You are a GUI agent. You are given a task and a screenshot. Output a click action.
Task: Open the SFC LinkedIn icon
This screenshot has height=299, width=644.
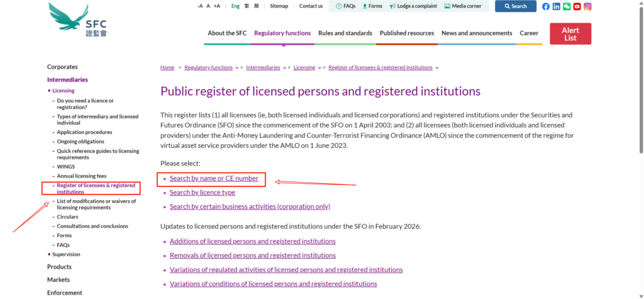coord(556,6)
